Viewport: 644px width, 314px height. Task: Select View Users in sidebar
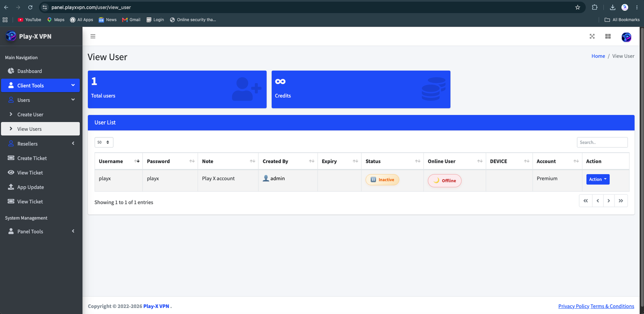point(40,129)
